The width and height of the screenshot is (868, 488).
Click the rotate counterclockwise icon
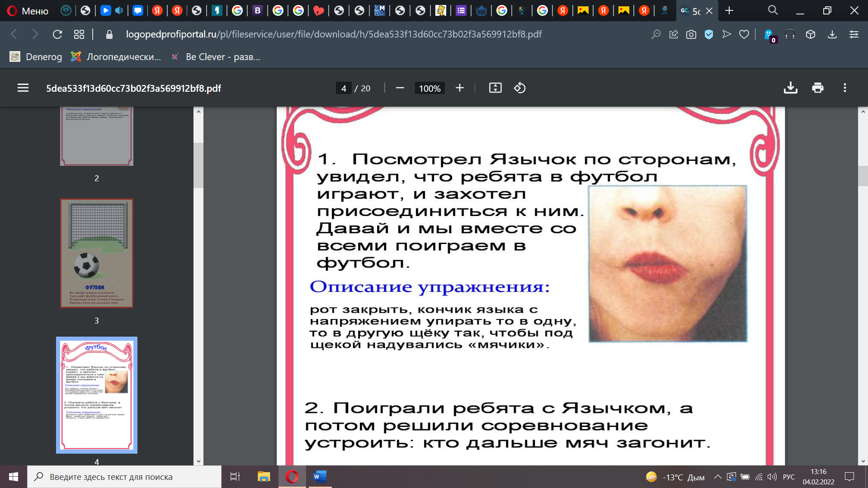519,88
